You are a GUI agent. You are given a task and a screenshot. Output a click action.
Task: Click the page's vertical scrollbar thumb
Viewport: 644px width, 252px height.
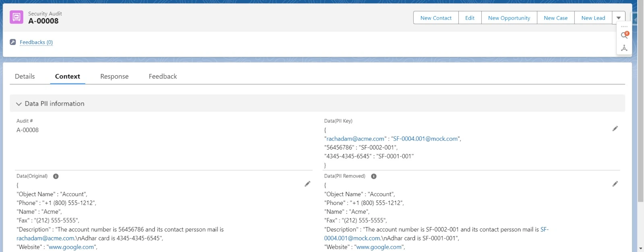click(x=640, y=100)
